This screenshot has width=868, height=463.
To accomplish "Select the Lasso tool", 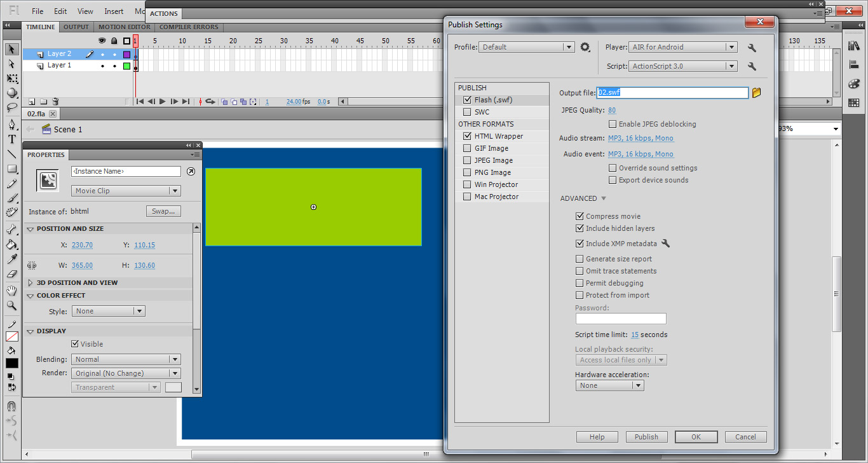I will 11,107.
